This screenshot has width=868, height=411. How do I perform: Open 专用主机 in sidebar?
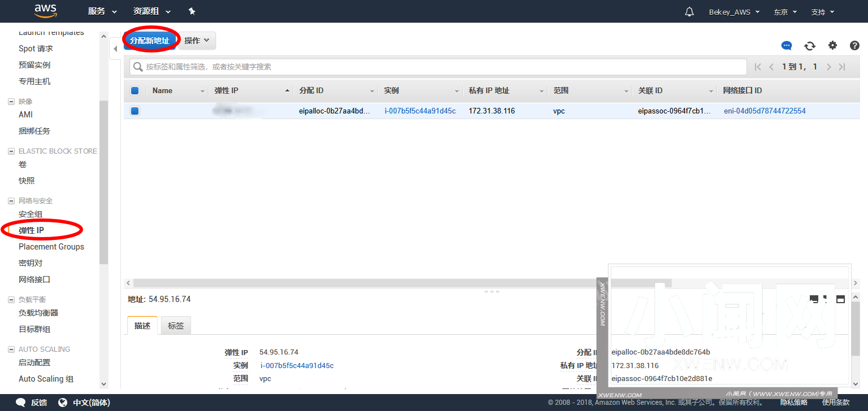click(x=34, y=81)
